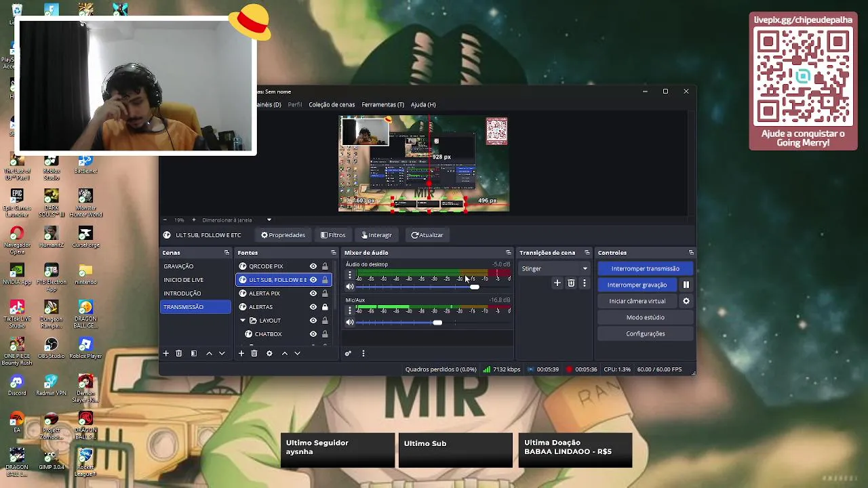Hide the LAYOUT group
Image resolution: width=868 pixels, height=488 pixels.
coord(313,321)
